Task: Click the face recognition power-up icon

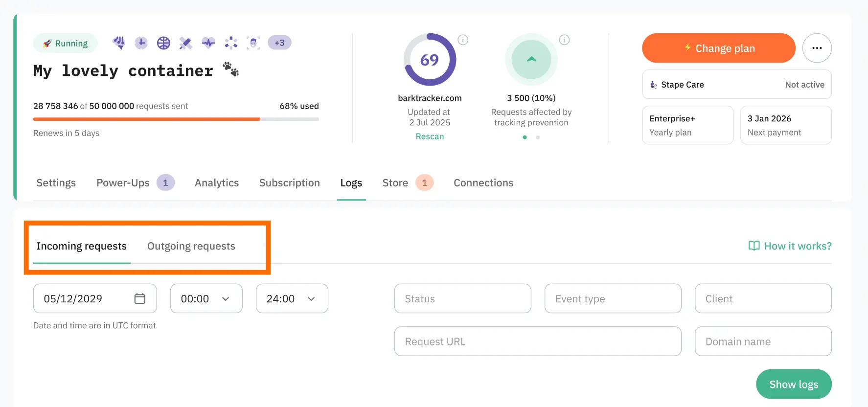Action: point(253,43)
